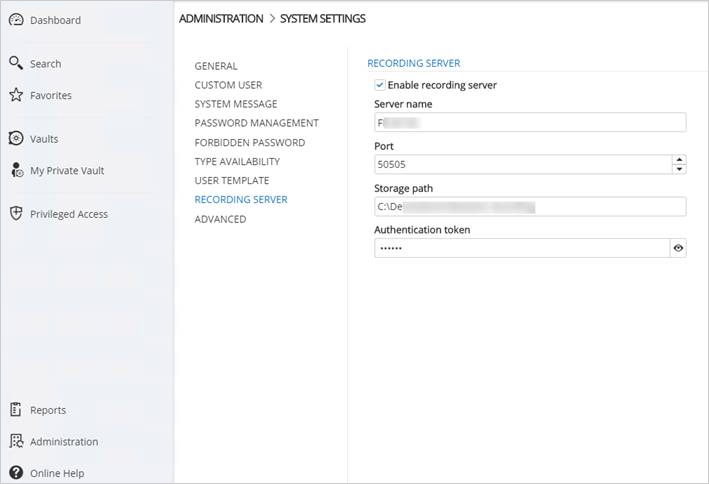Open My Private Vault icon

click(16, 171)
